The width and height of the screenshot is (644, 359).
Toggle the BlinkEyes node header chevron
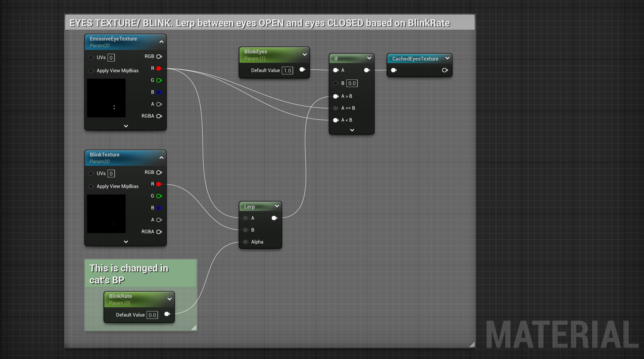305,55
